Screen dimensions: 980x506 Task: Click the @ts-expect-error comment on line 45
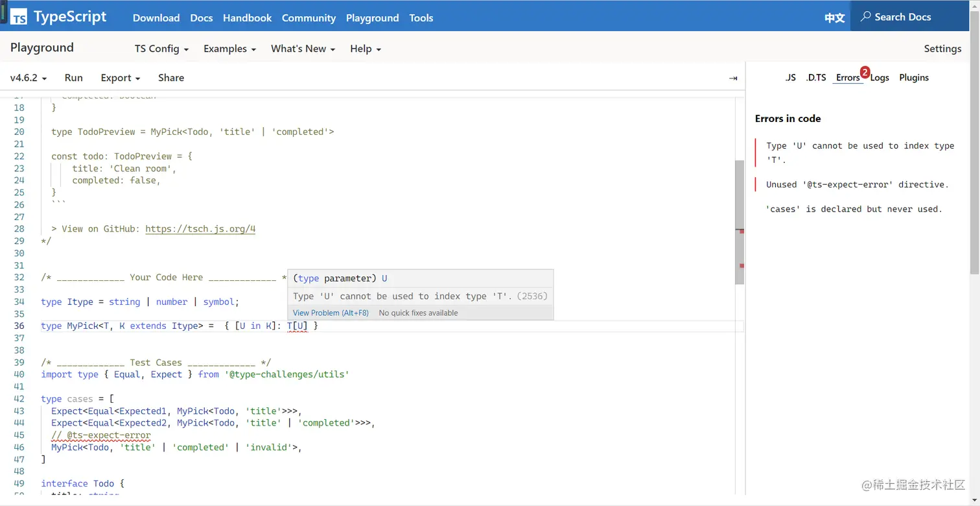tap(101, 435)
